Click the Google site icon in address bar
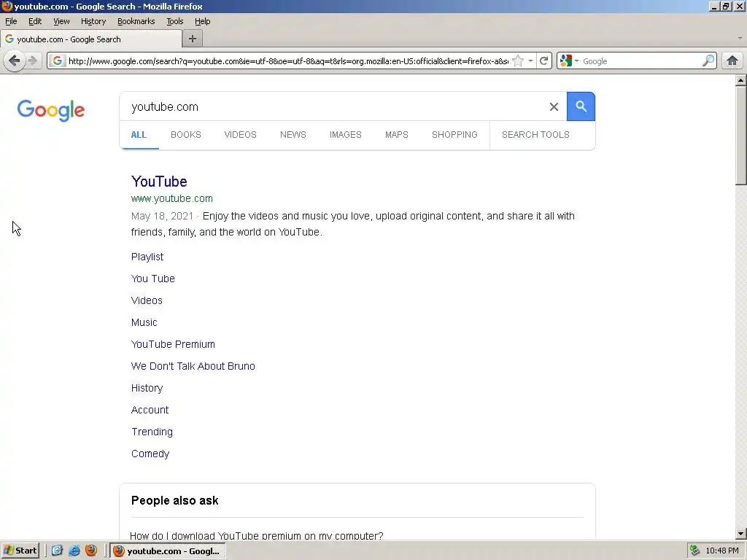 click(57, 61)
